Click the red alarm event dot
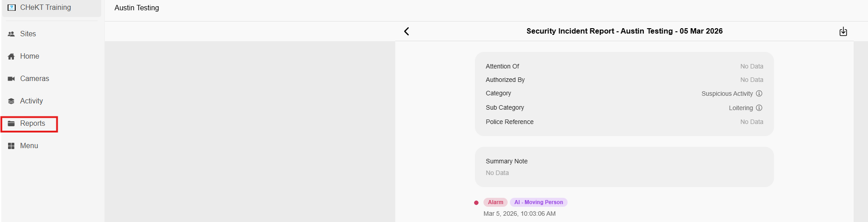868x222 pixels. coord(476,203)
